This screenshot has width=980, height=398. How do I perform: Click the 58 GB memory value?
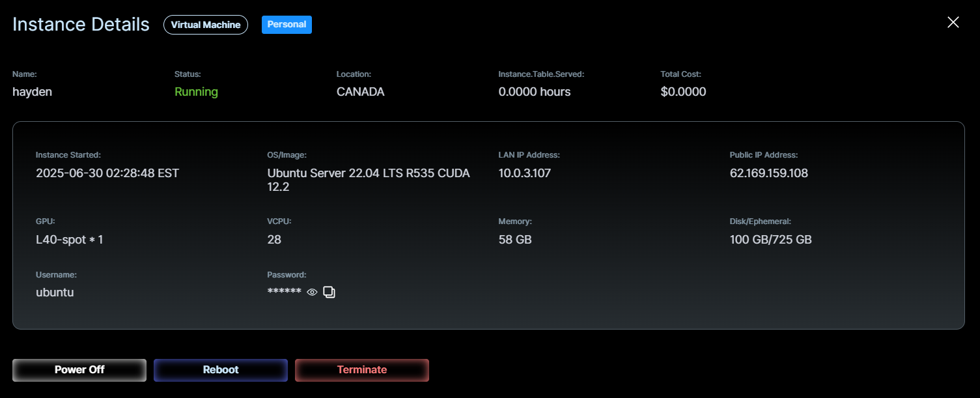point(515,240)
